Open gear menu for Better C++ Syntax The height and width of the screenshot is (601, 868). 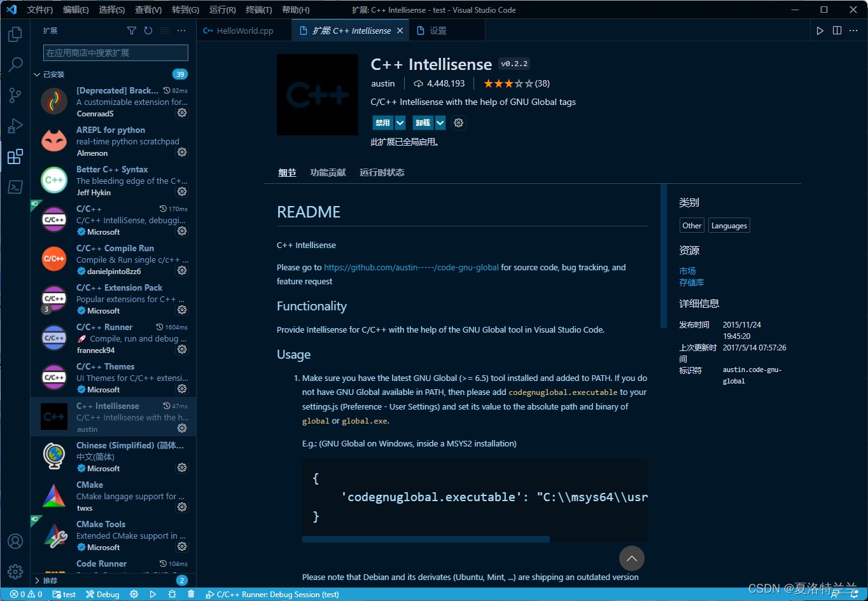pos(182,191)
